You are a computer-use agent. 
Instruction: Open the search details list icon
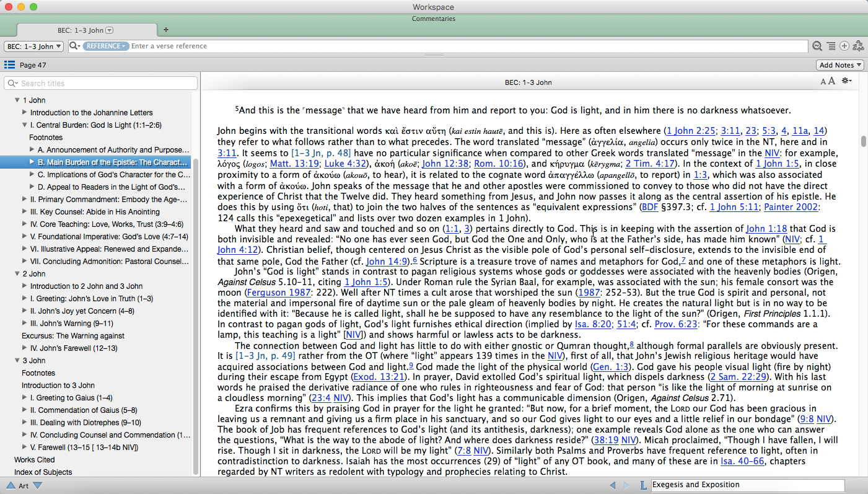(x=831, y=46)
